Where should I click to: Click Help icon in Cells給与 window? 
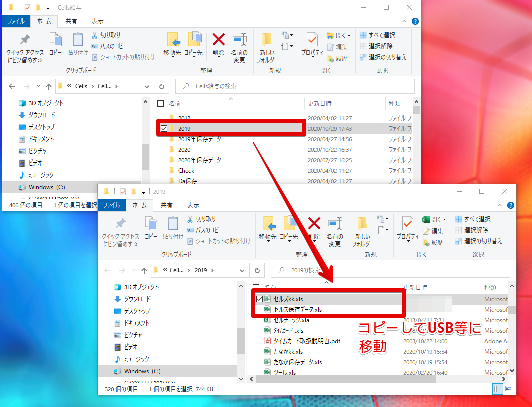point(415,21)
